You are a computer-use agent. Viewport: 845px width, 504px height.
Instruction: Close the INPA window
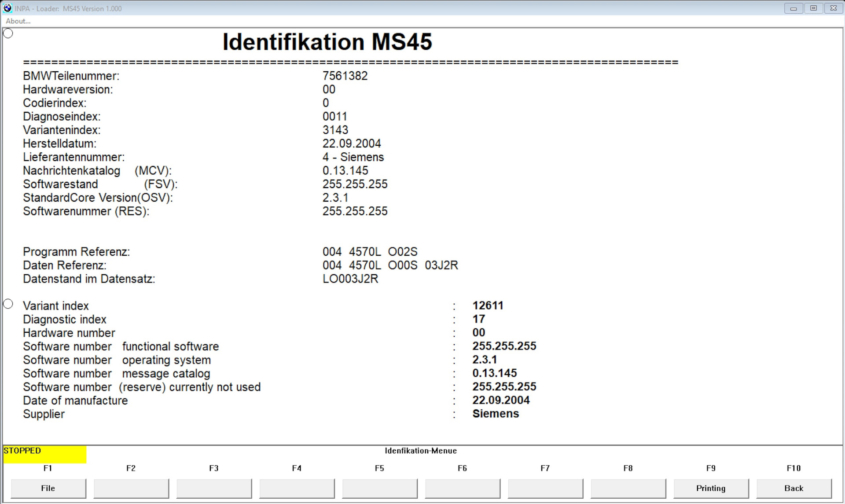[834, 8]
